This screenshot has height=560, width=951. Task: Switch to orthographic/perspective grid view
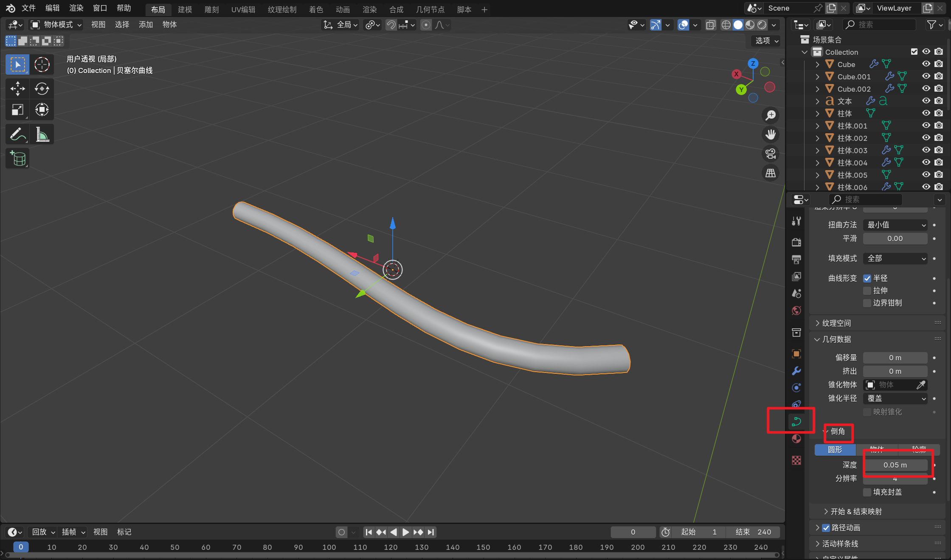(771, 173)
